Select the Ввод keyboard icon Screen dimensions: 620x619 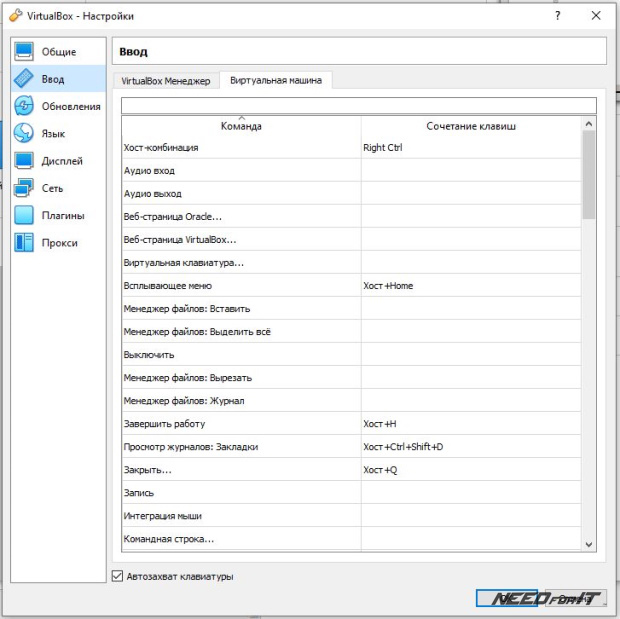click(24, 79)
